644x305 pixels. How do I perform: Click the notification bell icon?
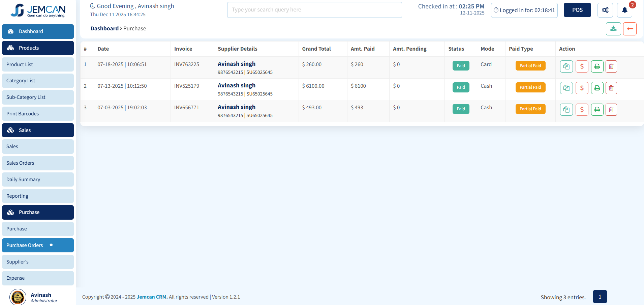pos(624,10)
